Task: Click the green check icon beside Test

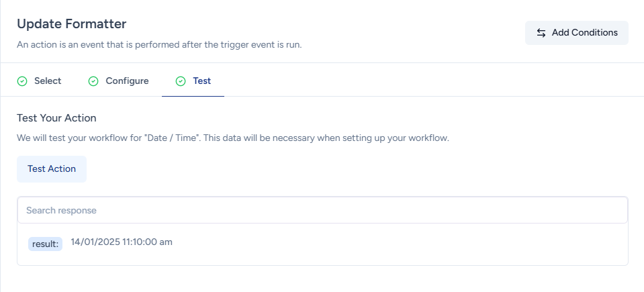Action: (181, 81)
